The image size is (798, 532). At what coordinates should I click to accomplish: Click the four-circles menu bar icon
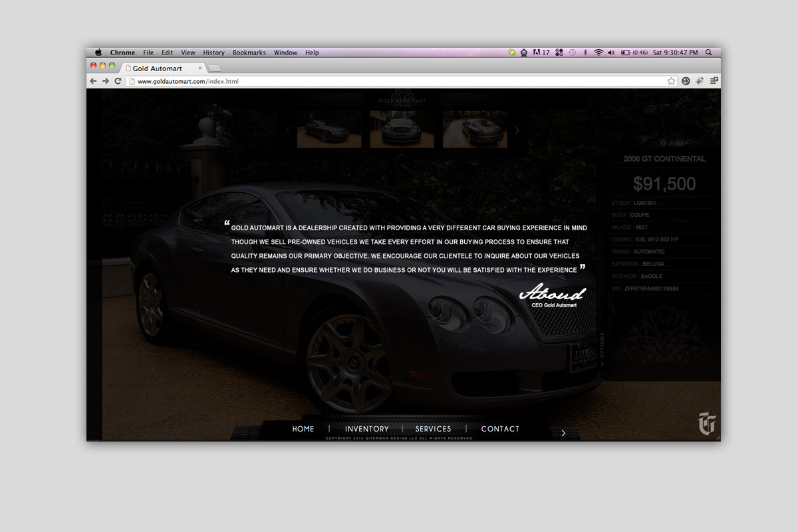click(559, 53)
